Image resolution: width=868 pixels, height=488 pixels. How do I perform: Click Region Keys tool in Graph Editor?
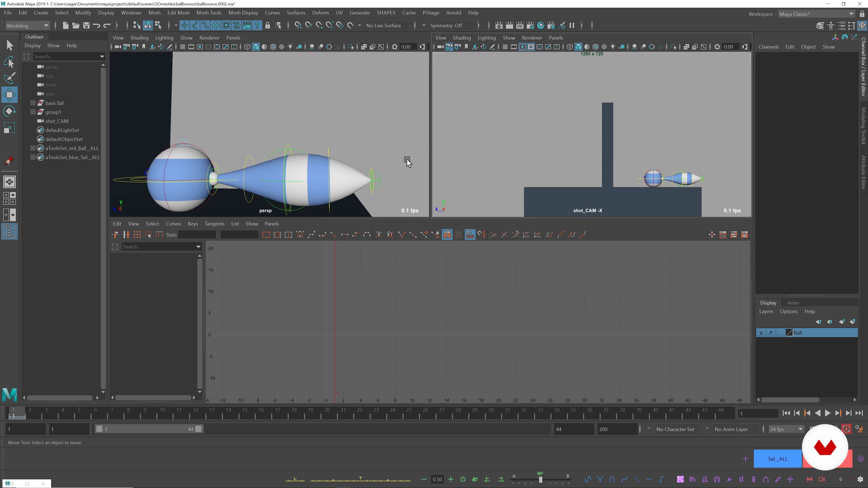coord(148,235)
